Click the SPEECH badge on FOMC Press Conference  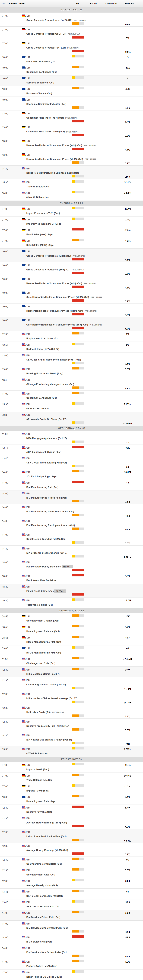60,591
